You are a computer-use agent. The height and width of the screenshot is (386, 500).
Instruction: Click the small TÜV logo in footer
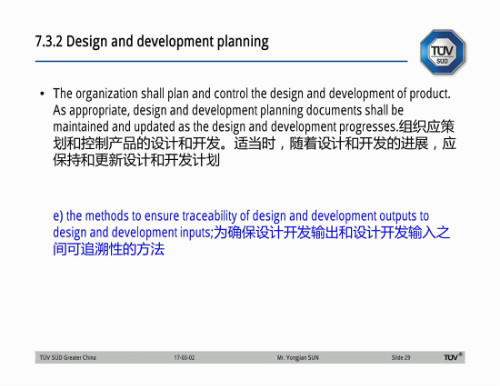coord(453,357)
